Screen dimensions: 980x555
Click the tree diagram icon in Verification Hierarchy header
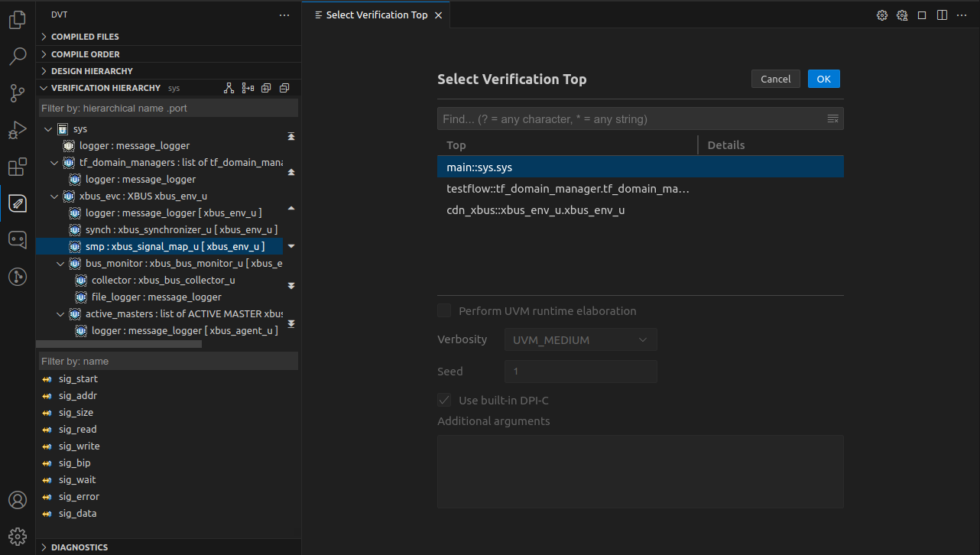[229, 88]
